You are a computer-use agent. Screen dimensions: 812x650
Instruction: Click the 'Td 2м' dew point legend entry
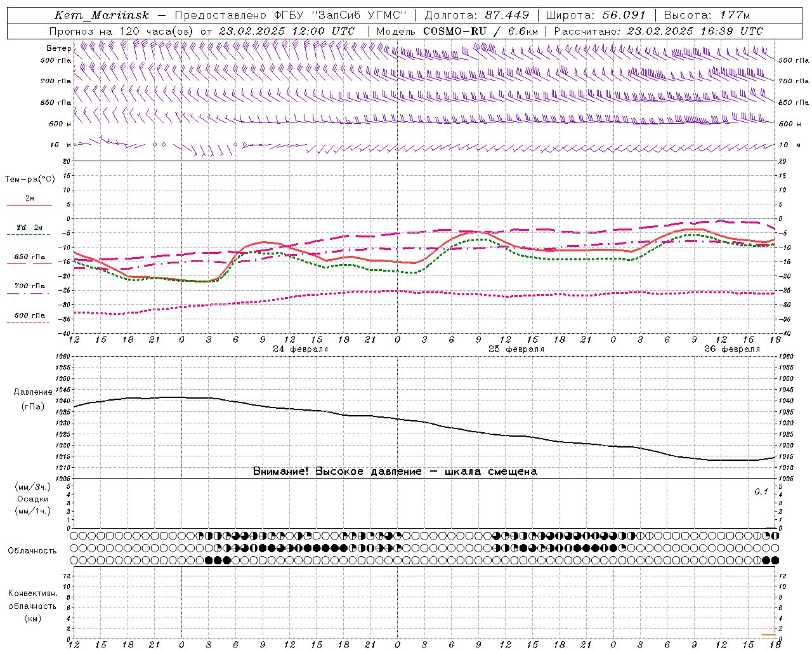point(30,227)
